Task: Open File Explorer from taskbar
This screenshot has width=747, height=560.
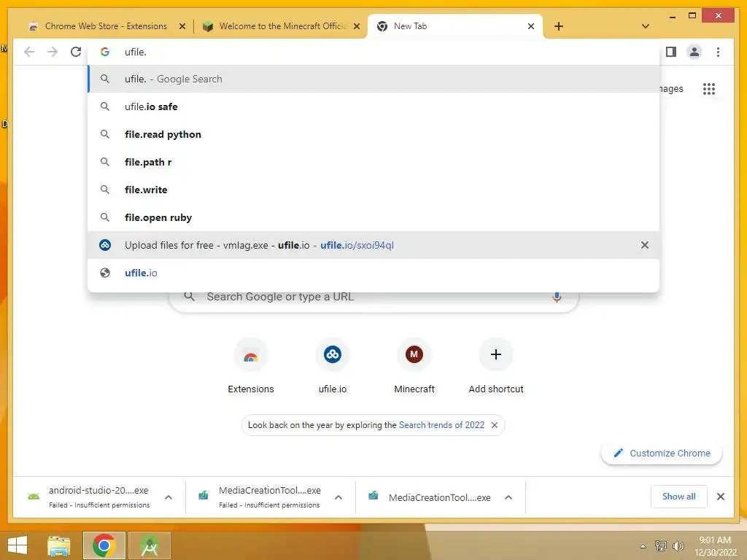Action: click(x=59, y=545)
